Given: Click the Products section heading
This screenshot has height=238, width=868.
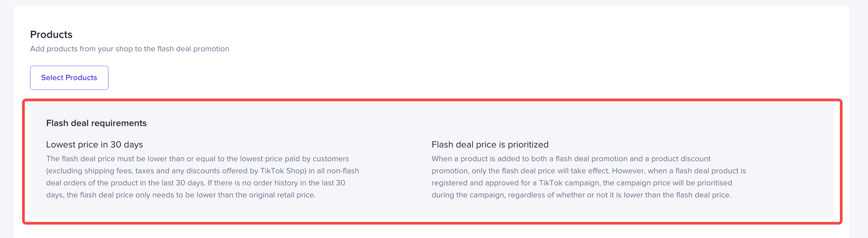Looking at the screenshot, I should point(51,35).
